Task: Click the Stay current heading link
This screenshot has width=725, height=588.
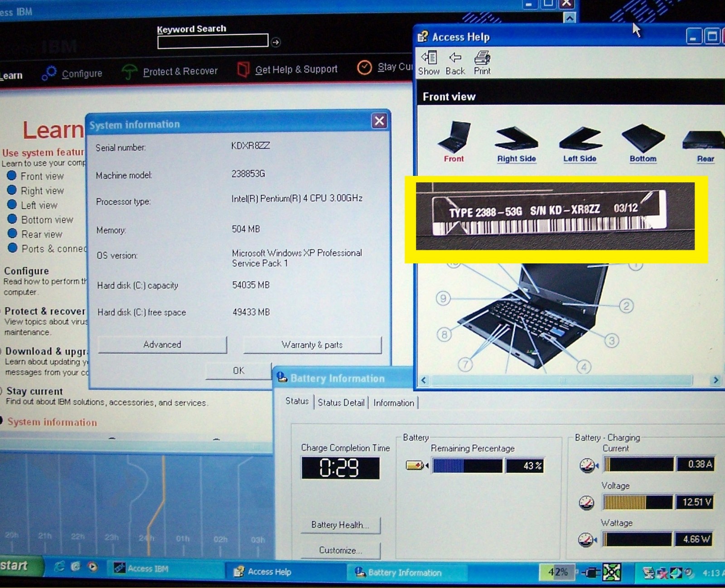Action: (x=34, y=391)
